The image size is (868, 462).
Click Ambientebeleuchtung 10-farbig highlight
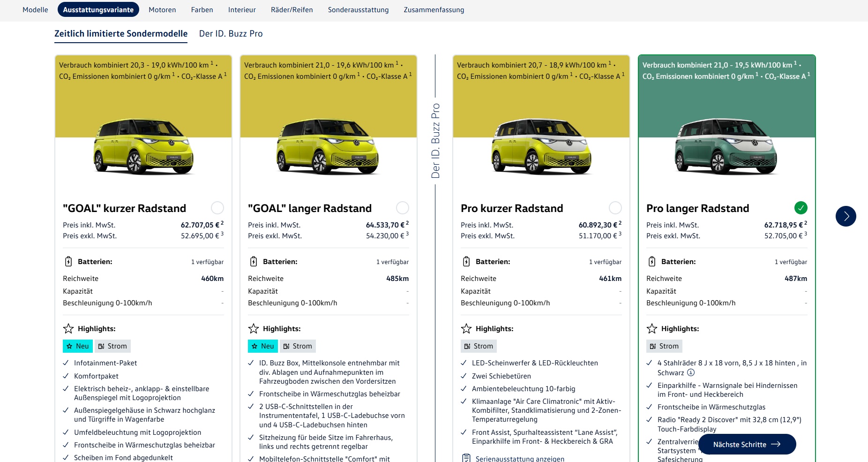click(x=524, y=389)
